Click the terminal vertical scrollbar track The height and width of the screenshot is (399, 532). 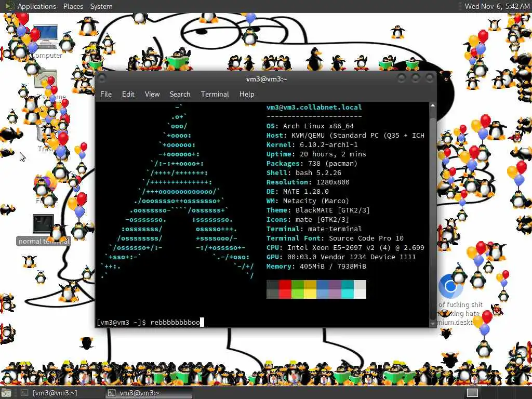point(433,215)
